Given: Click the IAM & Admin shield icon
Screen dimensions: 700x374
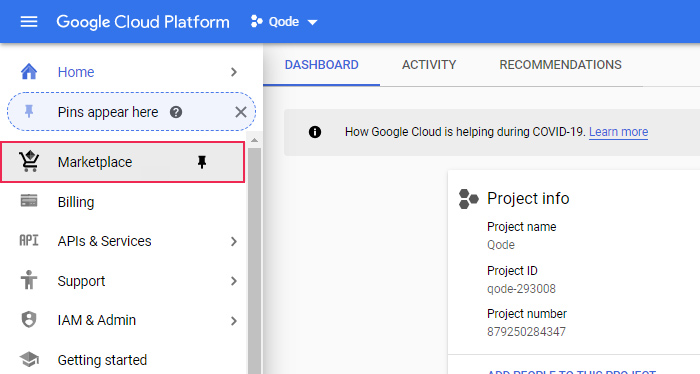Looking at the screenshot, I should (29, 320).
